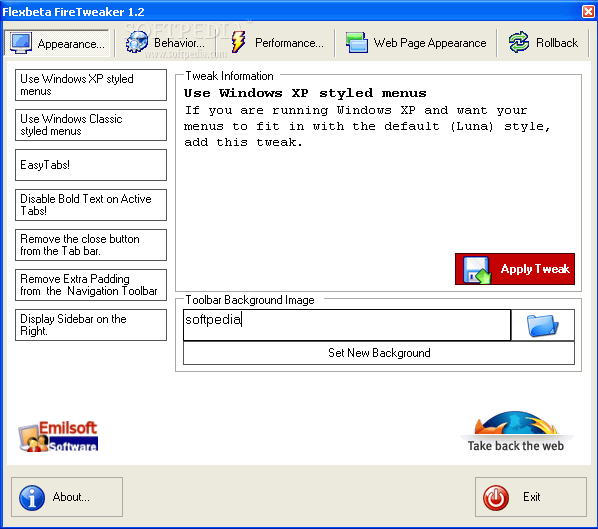This screenshot has height=529, width=598.
Task: Click the tweak description text area
Action: point(367,126)
